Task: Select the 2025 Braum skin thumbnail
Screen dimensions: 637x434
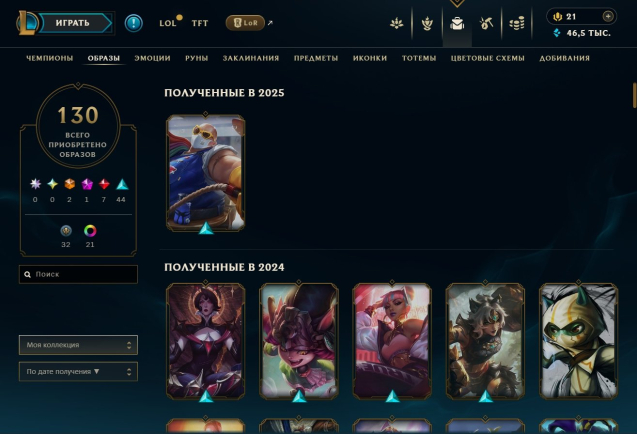Action: click(x=206, y=173)
